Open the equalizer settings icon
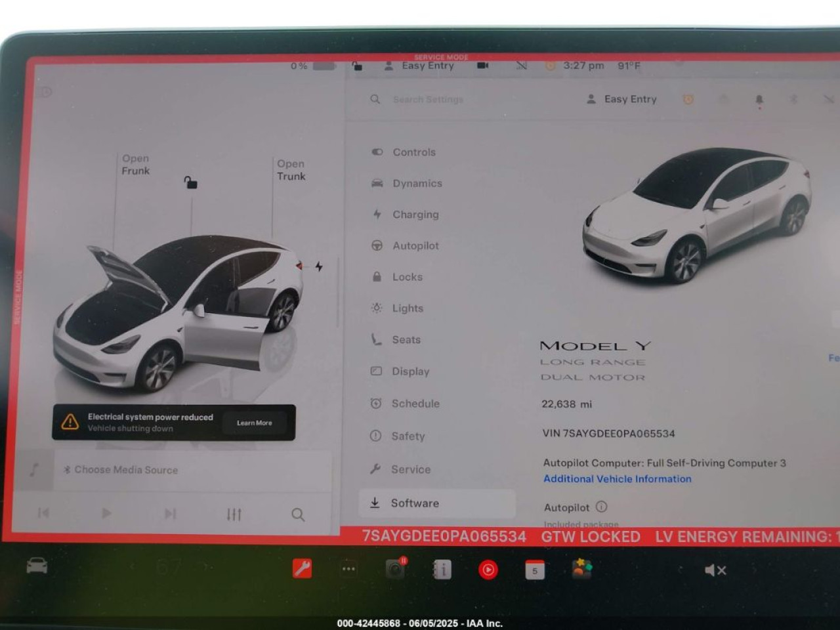 (234, 514)
